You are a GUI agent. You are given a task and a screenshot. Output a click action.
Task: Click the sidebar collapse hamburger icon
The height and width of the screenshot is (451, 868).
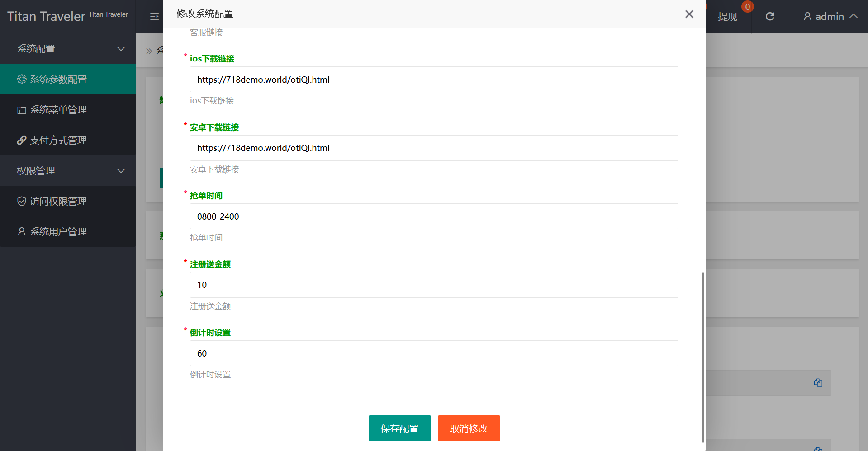(154, 17)
